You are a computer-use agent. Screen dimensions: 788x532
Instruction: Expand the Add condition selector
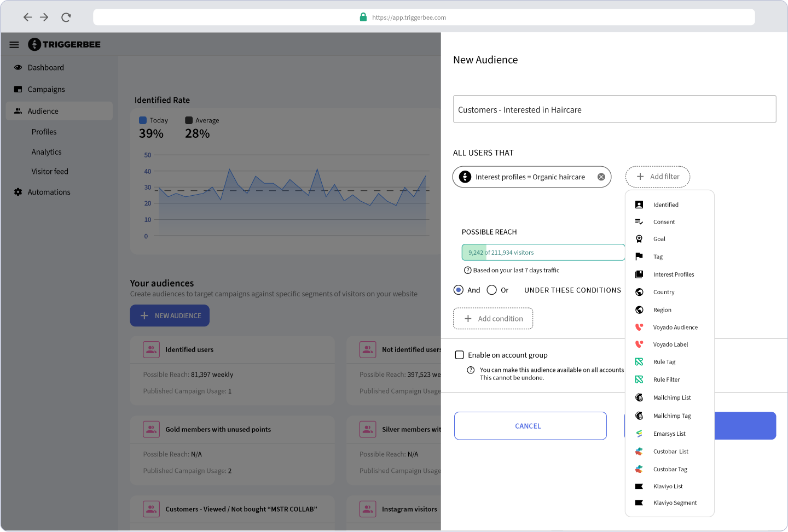click(x=493, y=319)
